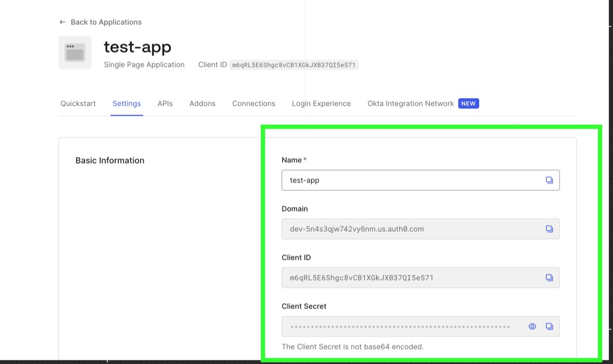613x364 pixels.
Task: Reveal the Client Secret with the eye icon
Action: (532, 327)
